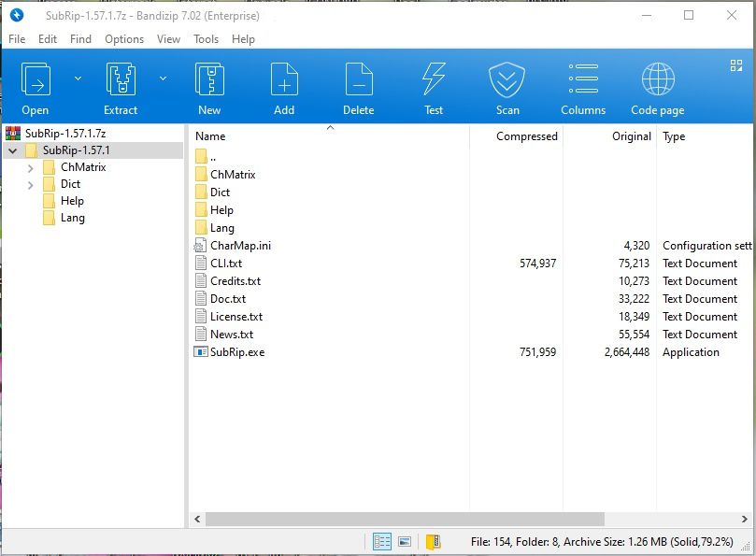756x556 pixels.
Task: Select Lang folder in tree pane
Action: click(72, 218)
